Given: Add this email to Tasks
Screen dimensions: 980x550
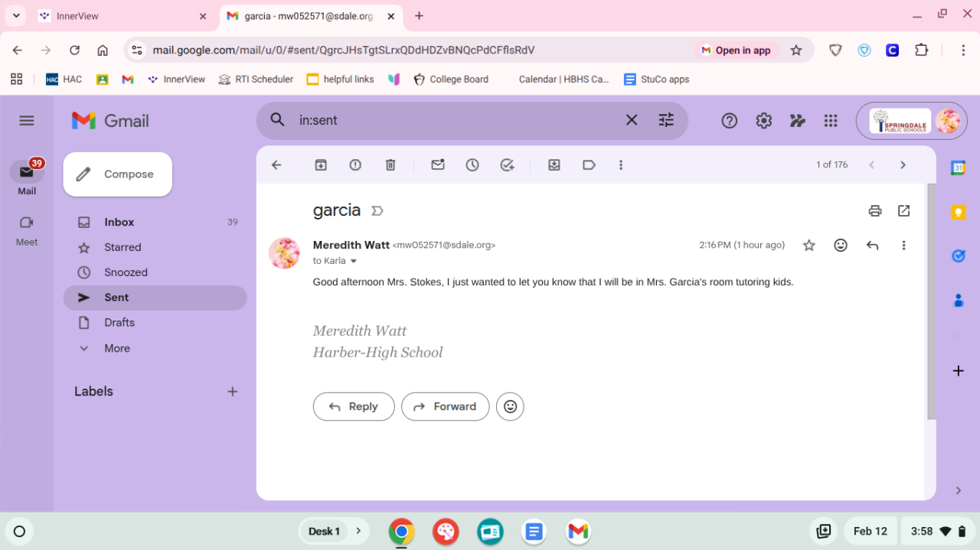Looking at the screenshot, I should (x=507, y=165).
